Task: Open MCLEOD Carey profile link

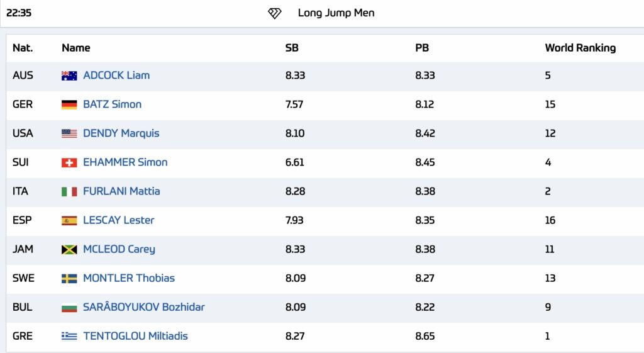Action: 119,249
